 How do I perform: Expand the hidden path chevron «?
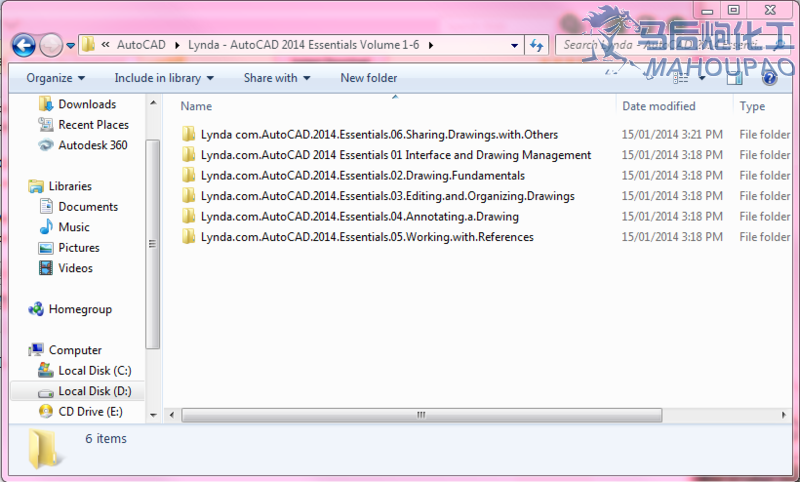pyautogui.click(x=105, y=45)
